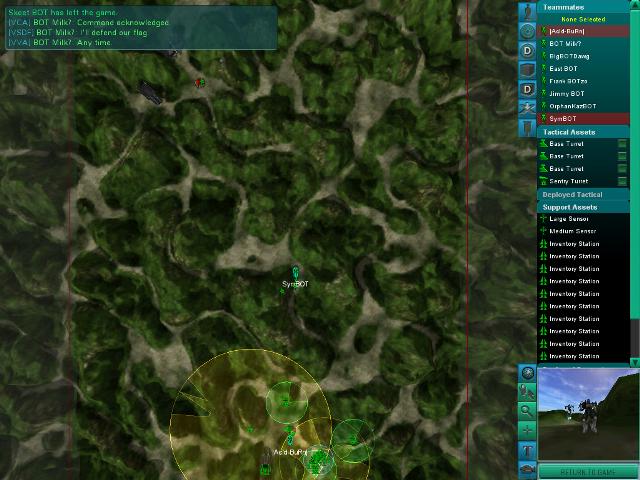Select teammate BigBOTDawg
Image resolution: width=640 pixels, height=480 pixels.
[583, 56]
